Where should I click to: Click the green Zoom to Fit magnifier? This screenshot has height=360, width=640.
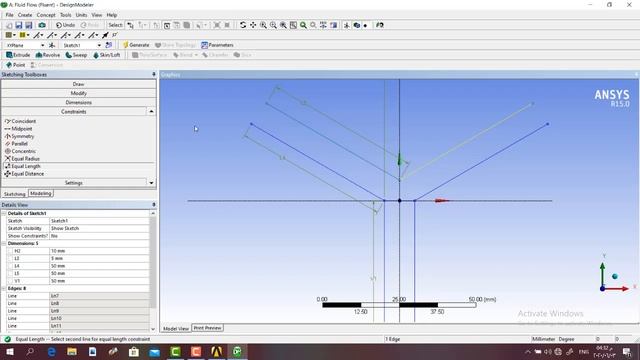[303, 25]
